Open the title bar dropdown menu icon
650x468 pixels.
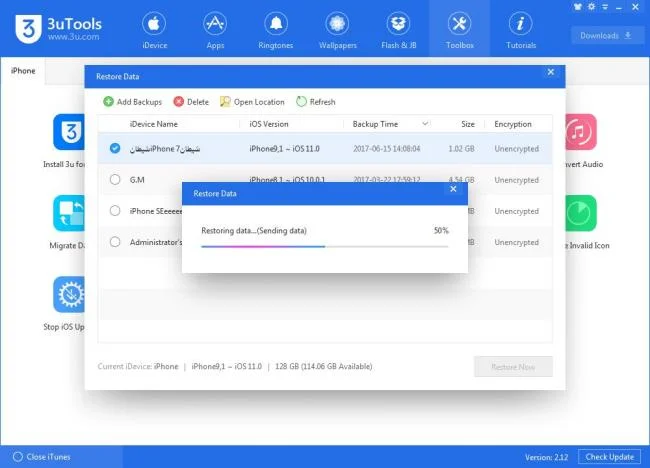(605, 7)
